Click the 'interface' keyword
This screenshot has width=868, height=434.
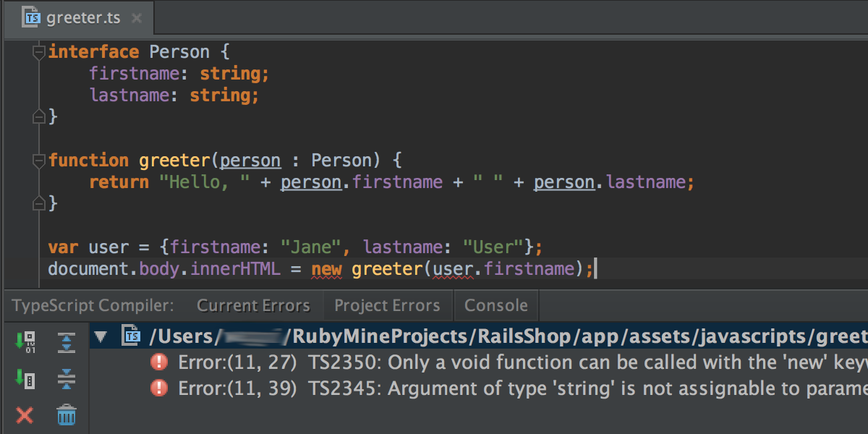click(94, 52)
